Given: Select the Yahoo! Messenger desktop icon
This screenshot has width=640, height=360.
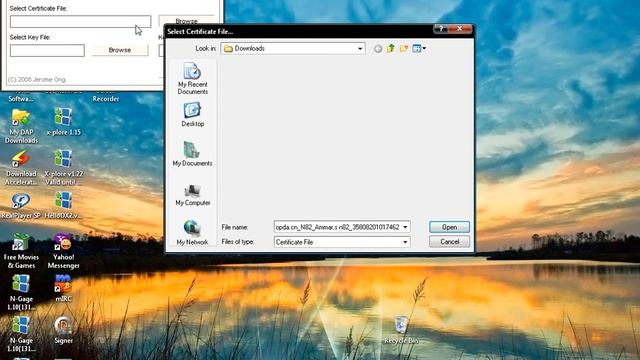Looking at the screenshot, I should click(x=63, y=251).
